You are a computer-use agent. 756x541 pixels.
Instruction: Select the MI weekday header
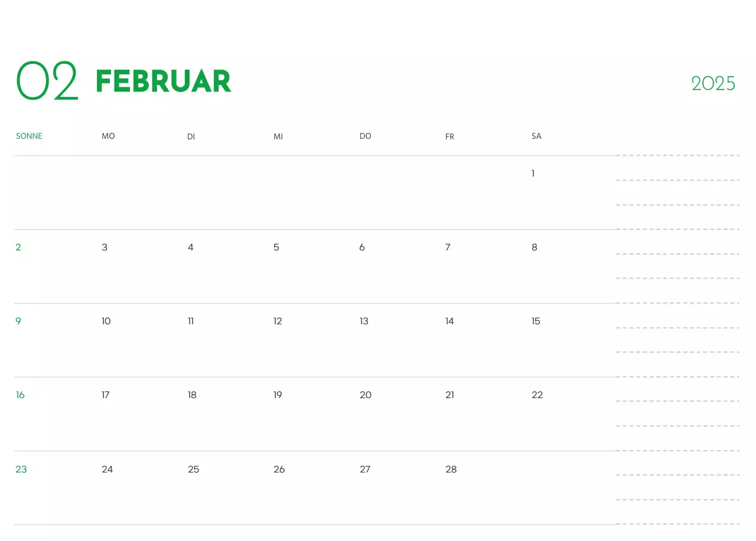[x=278, y=137]
